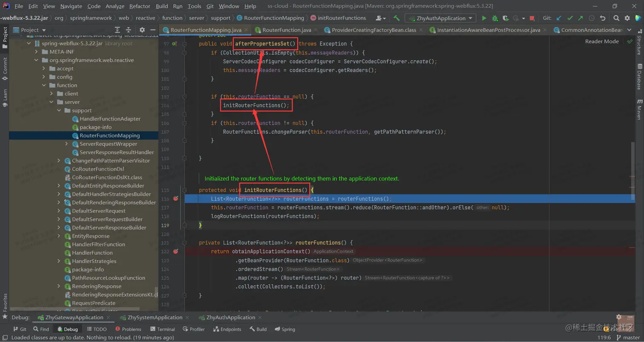Open the Navigate menu
This screenshot has height=342, width=644.
click(71, 6)
